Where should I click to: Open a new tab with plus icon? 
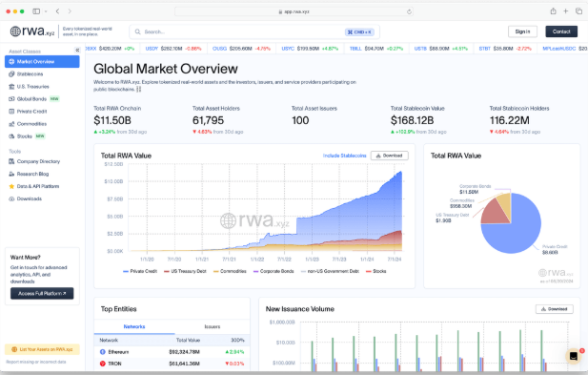(565, 11)
